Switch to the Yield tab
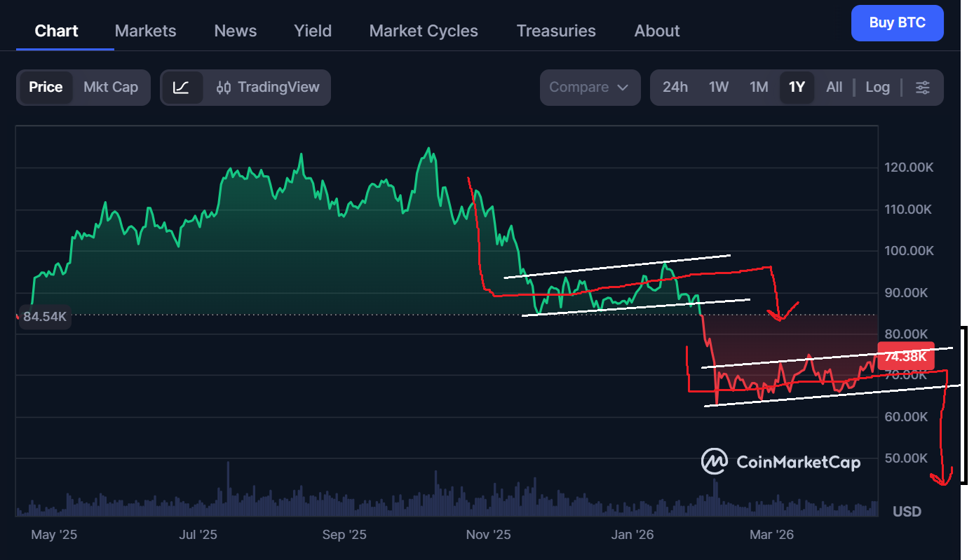This screenshot has height=560, width=974. [313, 31]
